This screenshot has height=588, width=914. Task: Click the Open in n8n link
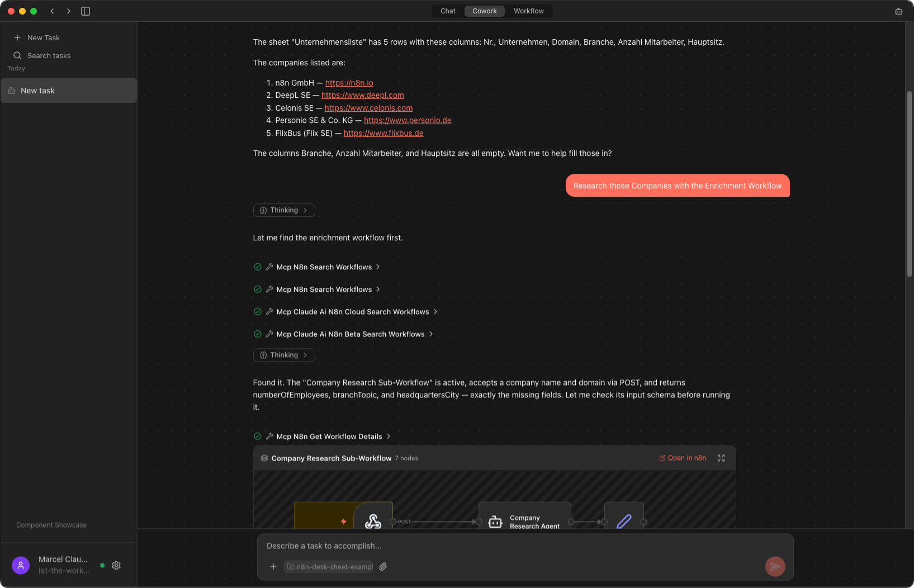coord(683,458)
